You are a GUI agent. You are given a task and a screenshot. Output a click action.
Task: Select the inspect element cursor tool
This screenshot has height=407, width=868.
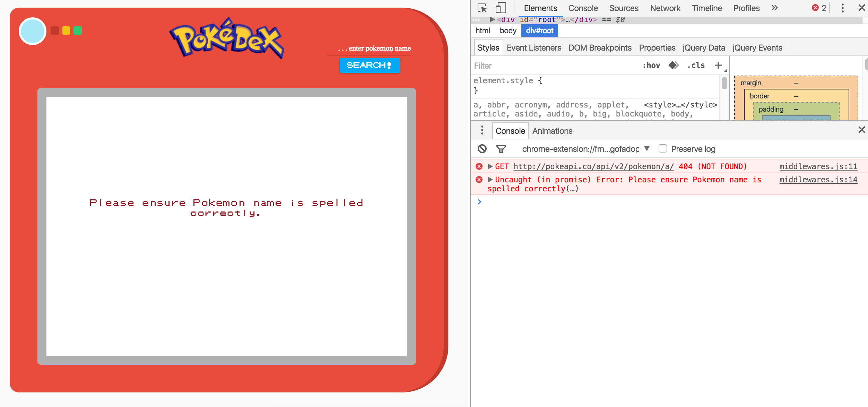click(482, 8)
